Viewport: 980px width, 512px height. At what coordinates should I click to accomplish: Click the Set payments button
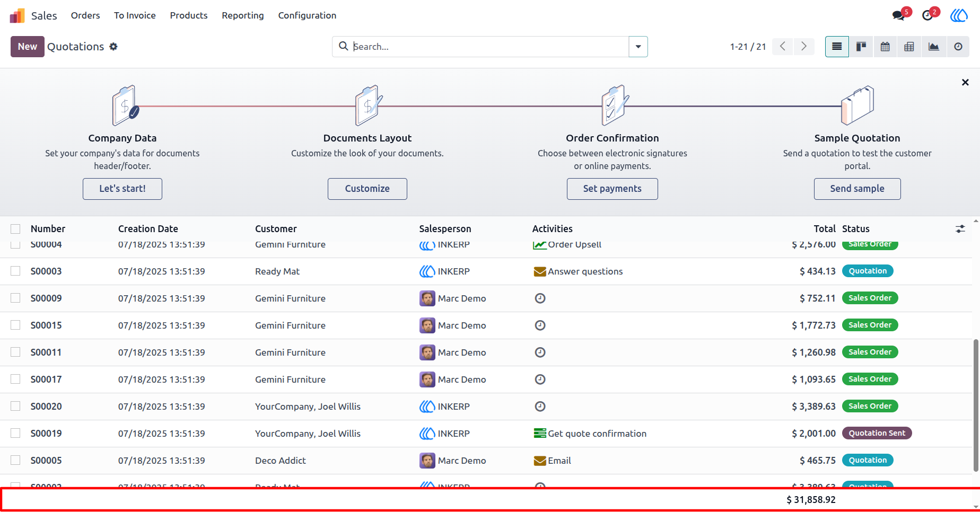pos(612,189)
